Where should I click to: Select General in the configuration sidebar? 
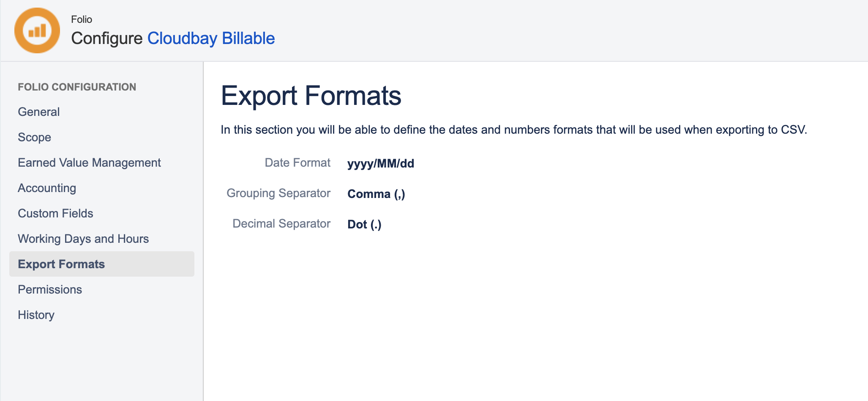[x=38, y=112]
